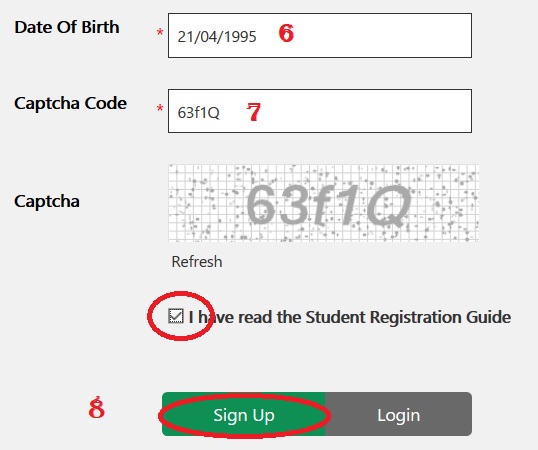Click the red number 7 annotation
This screenshot has width=538, height=450.
(x=254, y=112)
